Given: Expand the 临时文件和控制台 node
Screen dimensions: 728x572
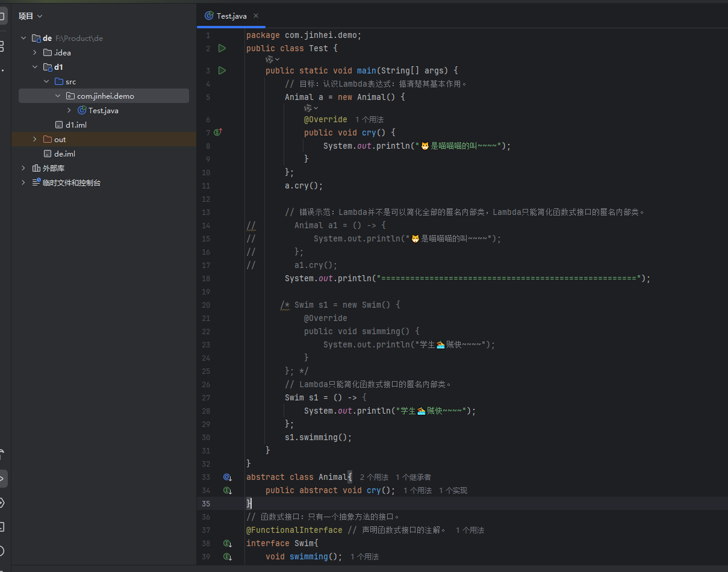Looking at the screenshot, I should click(23, 182).
